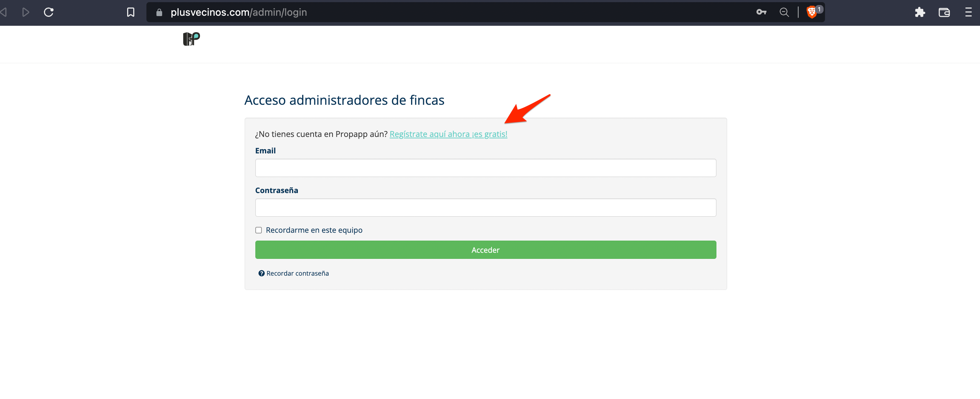Bookmark this page with the bookmark icon
Image resolution: width=980 pixels, height=399 pixels.
tap(130, 12)
